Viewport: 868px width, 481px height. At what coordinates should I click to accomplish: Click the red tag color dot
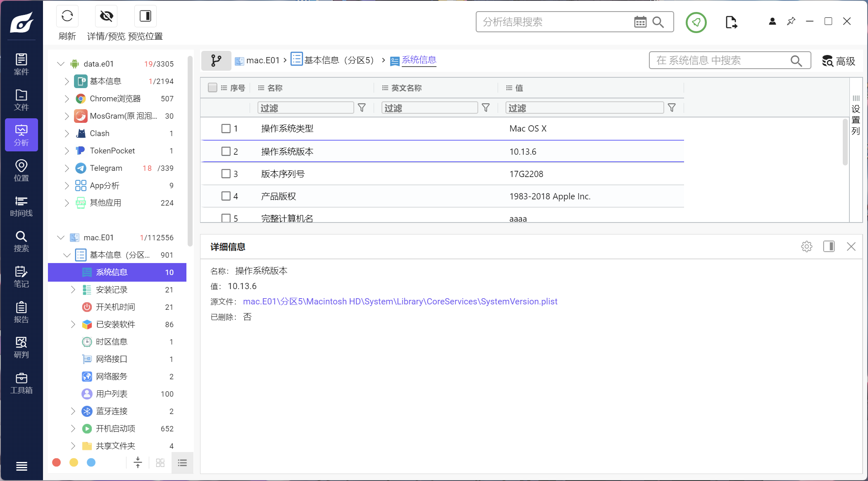[x=57, y=462]
